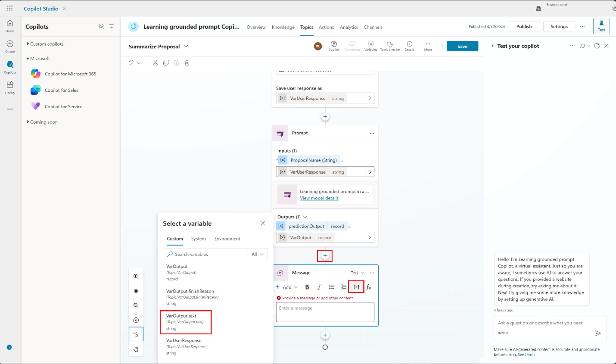616x364 pixels.
Task: Open the Add dropdown in Message node
Action: point(287,287)
